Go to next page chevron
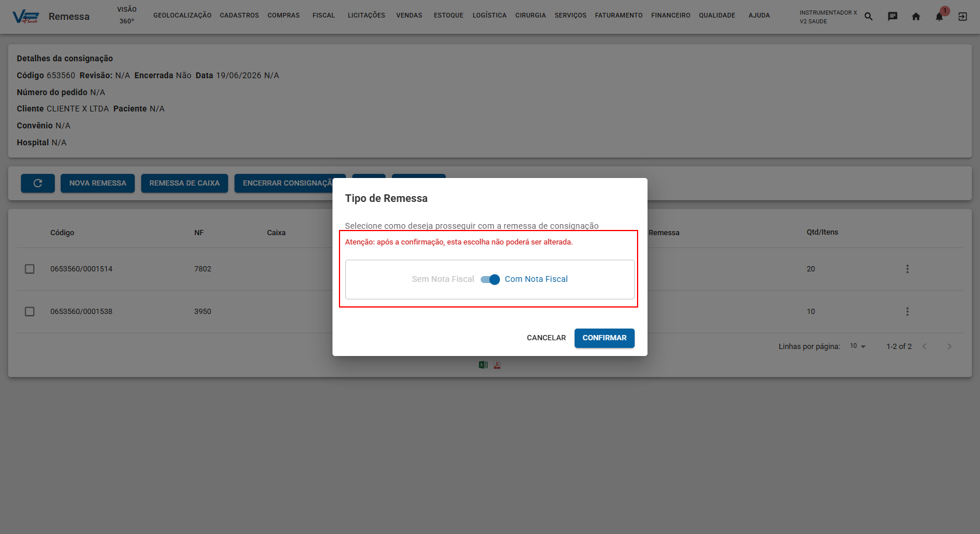The image size is (980, 534). pyautogui.click(x=949, y=347)
